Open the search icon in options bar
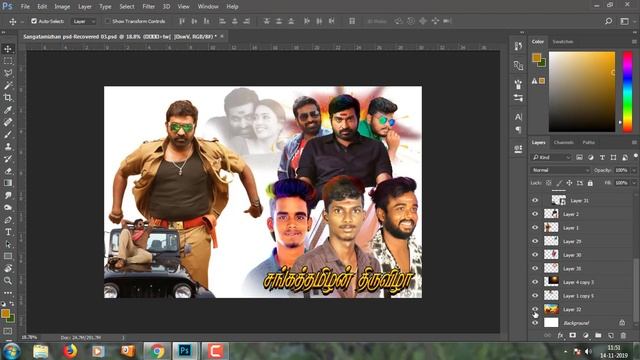 coord(609,21)
